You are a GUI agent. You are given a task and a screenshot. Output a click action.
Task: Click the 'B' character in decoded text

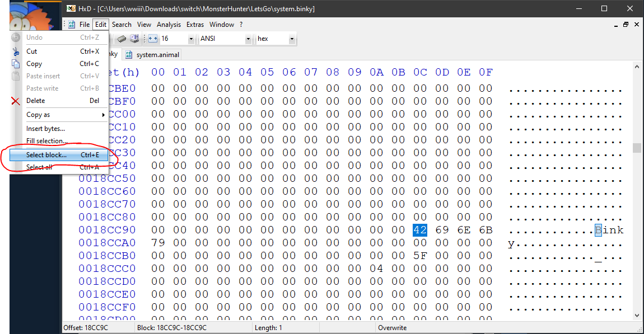click(x=598, y=230)
